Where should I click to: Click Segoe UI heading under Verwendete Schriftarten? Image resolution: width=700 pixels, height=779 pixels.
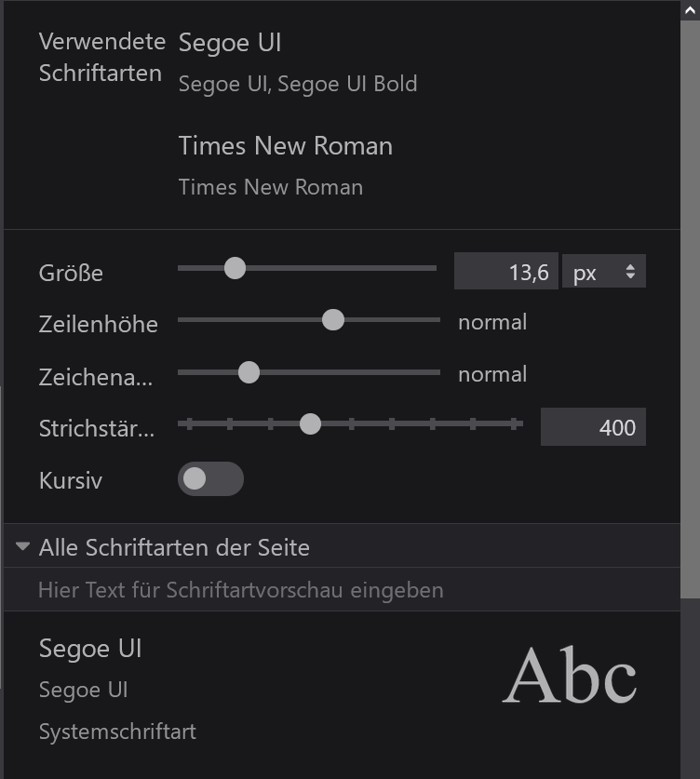(x=229, y=43)
